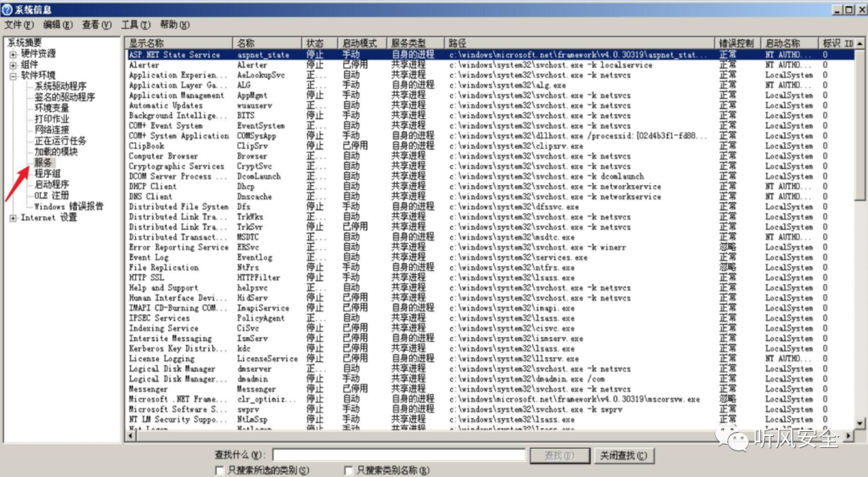Select the Alerter service row

(x=490, y=65)
